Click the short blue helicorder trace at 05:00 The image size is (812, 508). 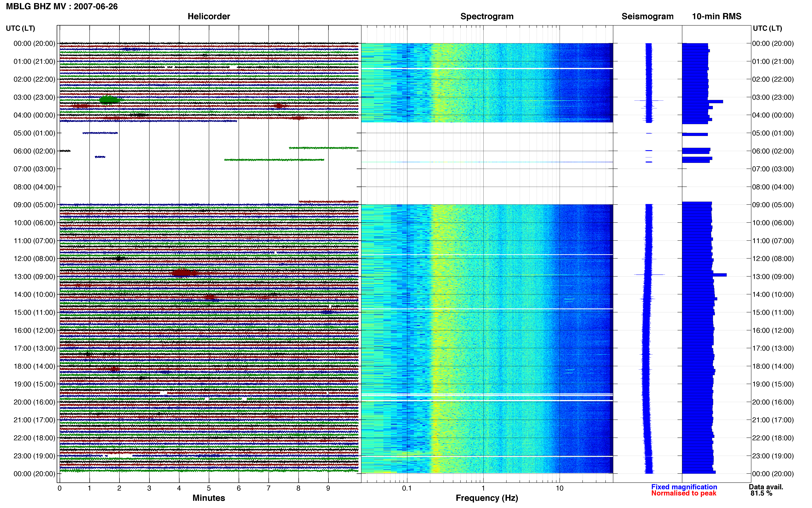click(100, 133)
